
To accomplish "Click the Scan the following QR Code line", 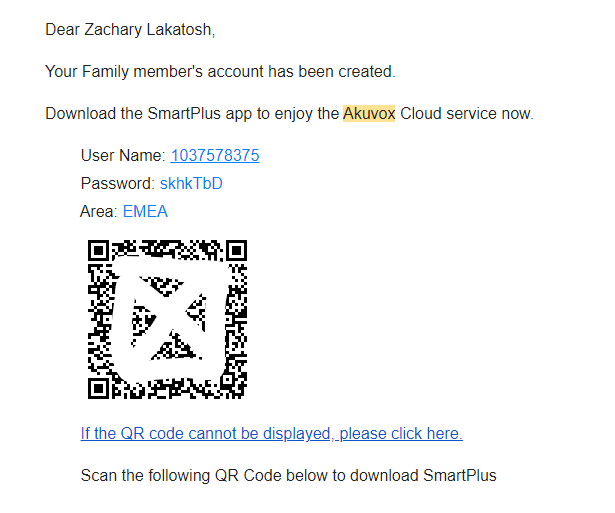I will tap(289, 475).
